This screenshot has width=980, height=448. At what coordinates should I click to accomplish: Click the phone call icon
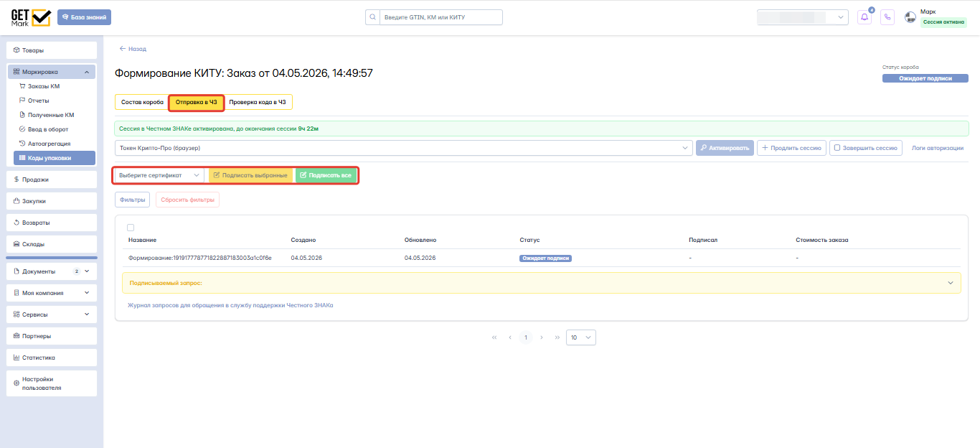click(x=887, y=17)
